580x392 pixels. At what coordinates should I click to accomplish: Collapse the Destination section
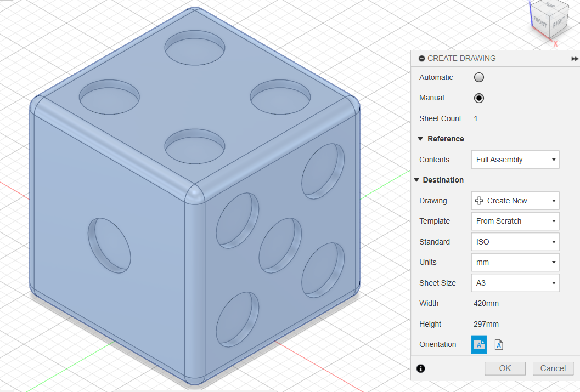417,180
